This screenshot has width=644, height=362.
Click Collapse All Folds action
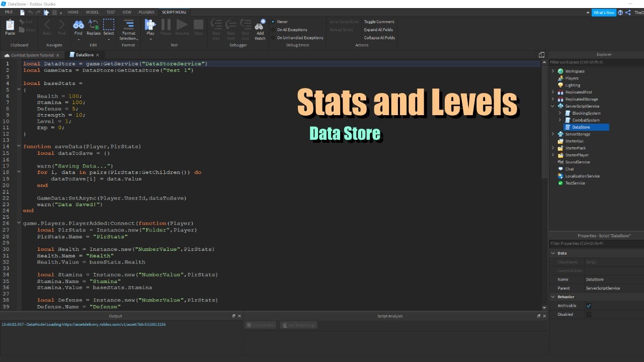pyautogui.click(x=379, y=38)
